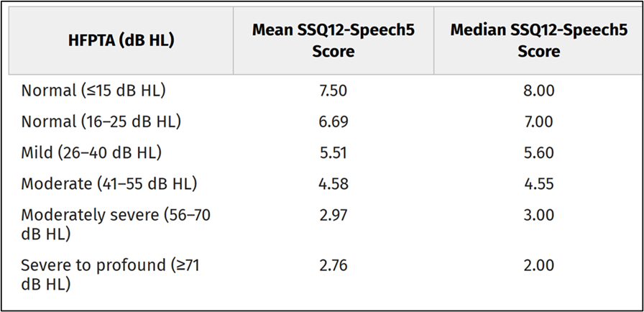Click the mean value 7.50
This screenshot has height=312, width=644.
click(x=333, y=91)
